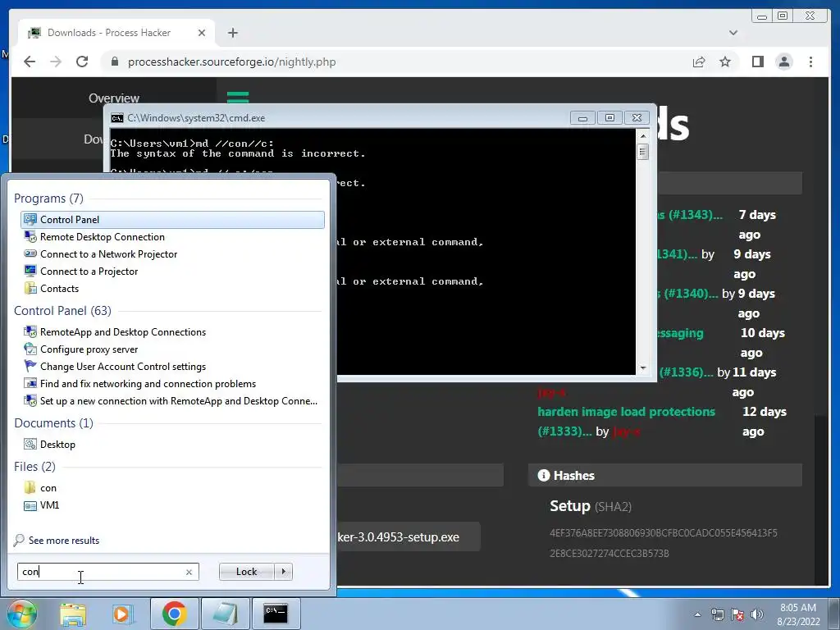Viewport: 840px width, 630px height.
Task: Open the volume speaker icon
Action: tap(757, 614)
